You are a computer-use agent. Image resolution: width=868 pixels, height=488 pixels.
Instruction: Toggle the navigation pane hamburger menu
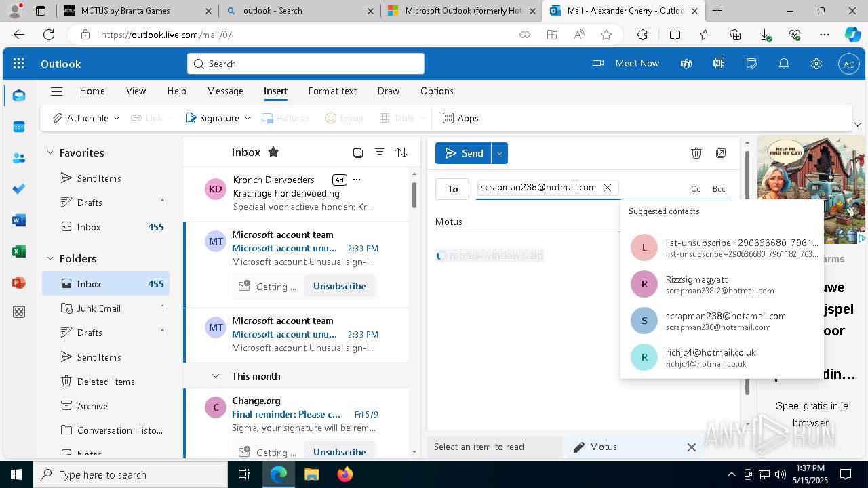(57, 91)
